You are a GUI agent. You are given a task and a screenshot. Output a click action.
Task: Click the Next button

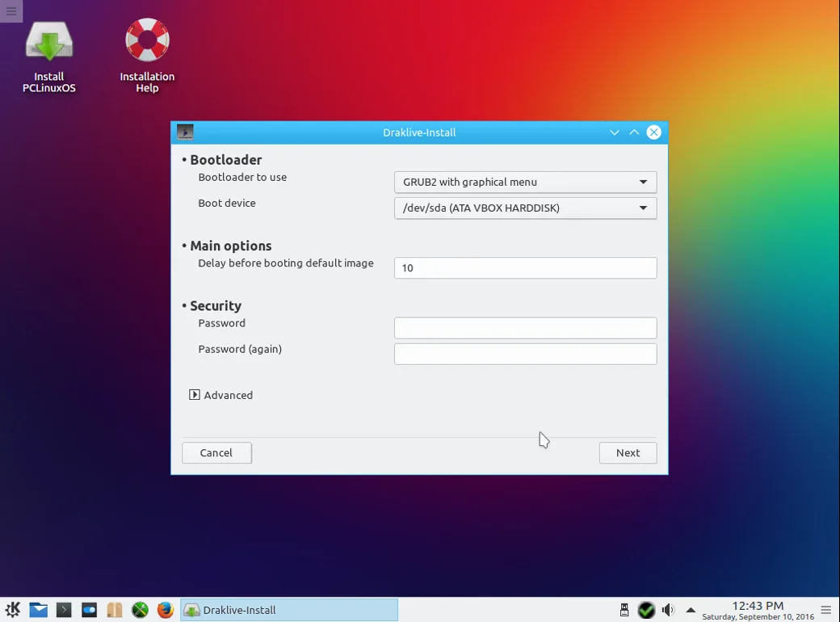pos(628,452)
